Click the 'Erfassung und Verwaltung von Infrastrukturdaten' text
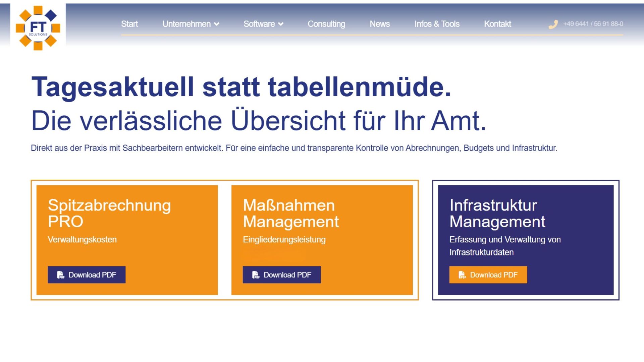The height and width of the screenshot is (362, 644). tap(505, 246)
